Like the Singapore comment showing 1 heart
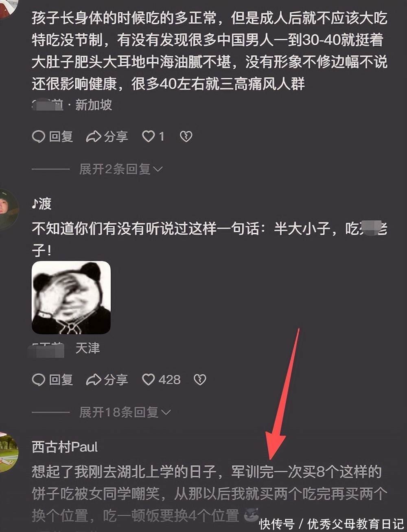Viewport: 407px width, 532px height. pos(148,137)
